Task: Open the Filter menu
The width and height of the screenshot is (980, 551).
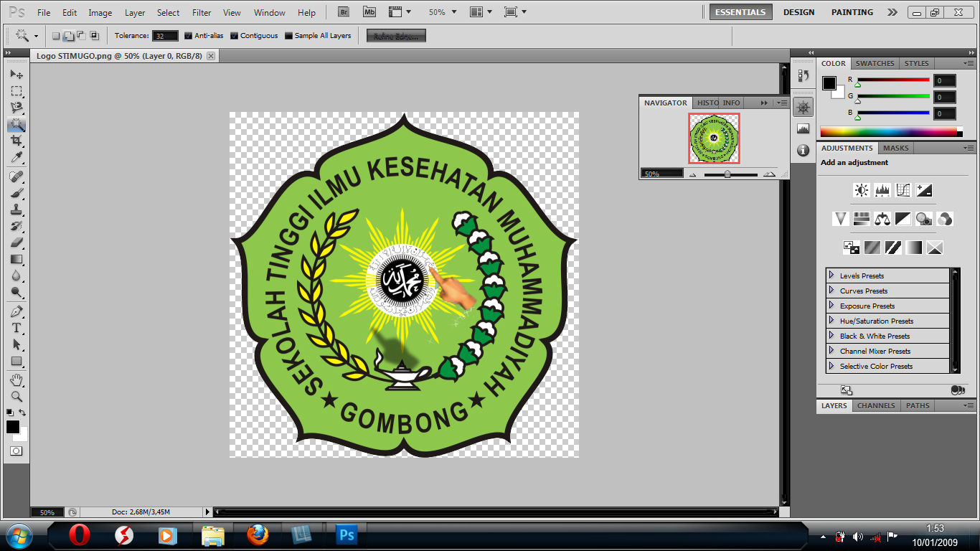Action: [x=202, y=13]
